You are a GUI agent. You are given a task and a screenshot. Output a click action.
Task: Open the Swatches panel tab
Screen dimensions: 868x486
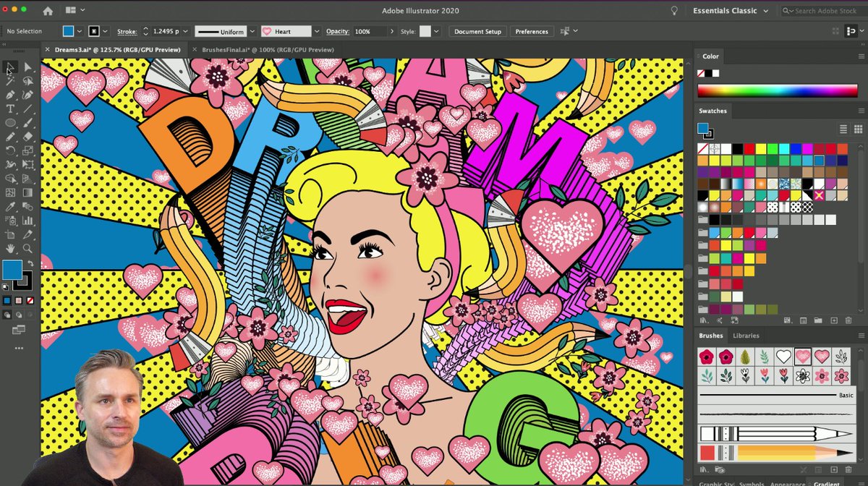tap(713, 111)
